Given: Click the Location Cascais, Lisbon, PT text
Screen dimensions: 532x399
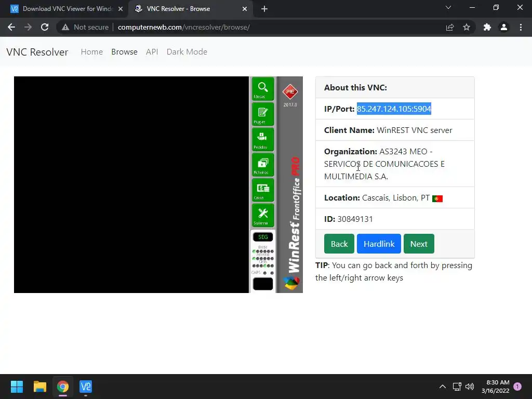Looking at the screenshot, I should coord(377,198).
